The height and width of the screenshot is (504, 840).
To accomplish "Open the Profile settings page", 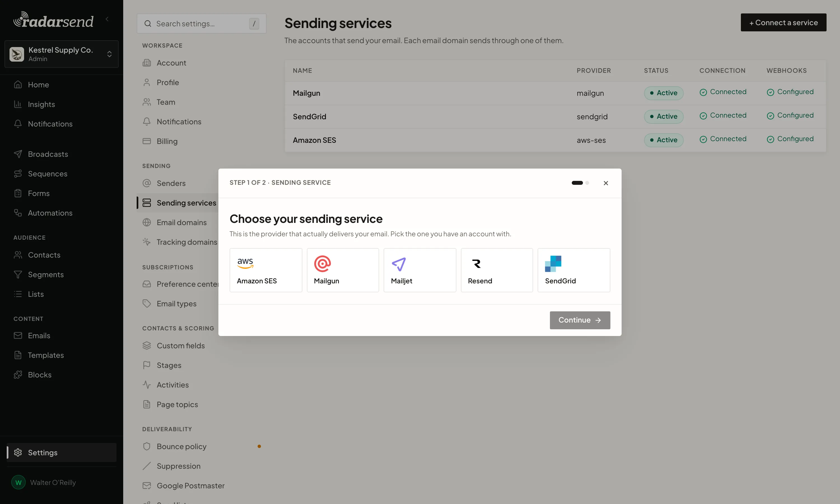I will 201,83.
